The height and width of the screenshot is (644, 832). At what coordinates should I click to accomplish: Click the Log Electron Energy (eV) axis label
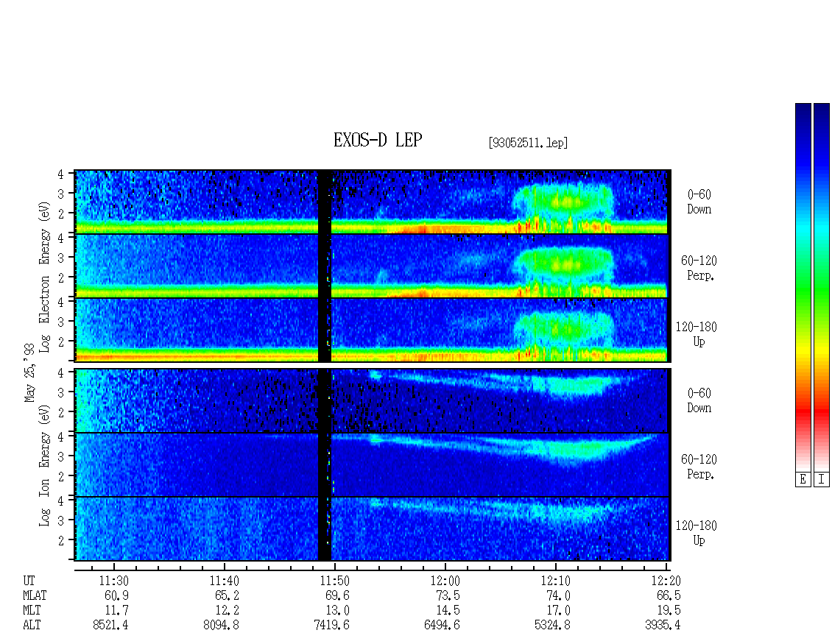point(44,277)
